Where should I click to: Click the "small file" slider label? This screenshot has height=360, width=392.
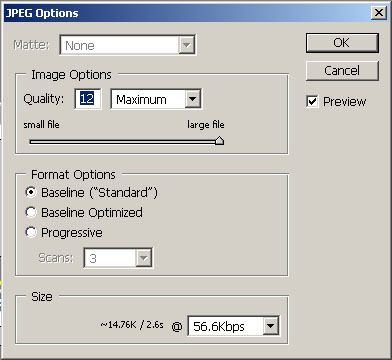point(41,124)
